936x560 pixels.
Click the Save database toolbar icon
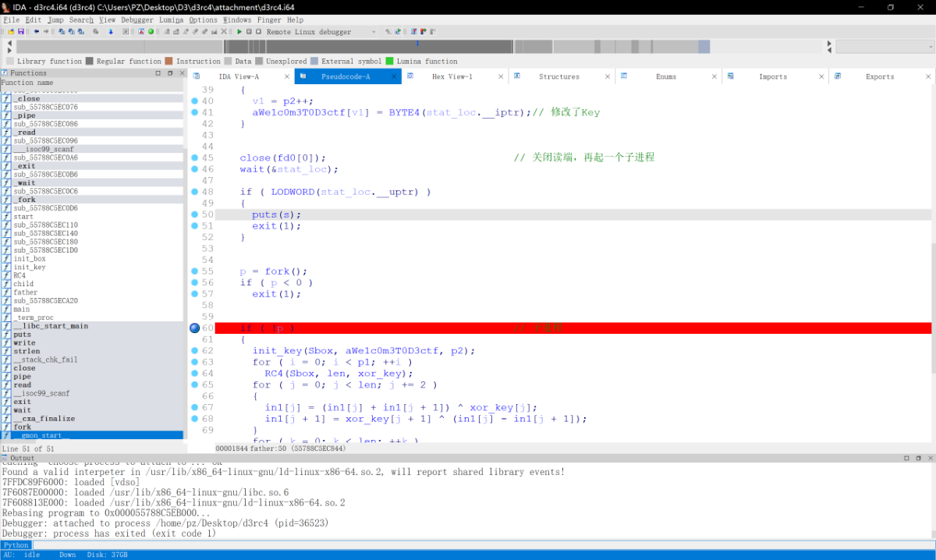click(21, 32)
